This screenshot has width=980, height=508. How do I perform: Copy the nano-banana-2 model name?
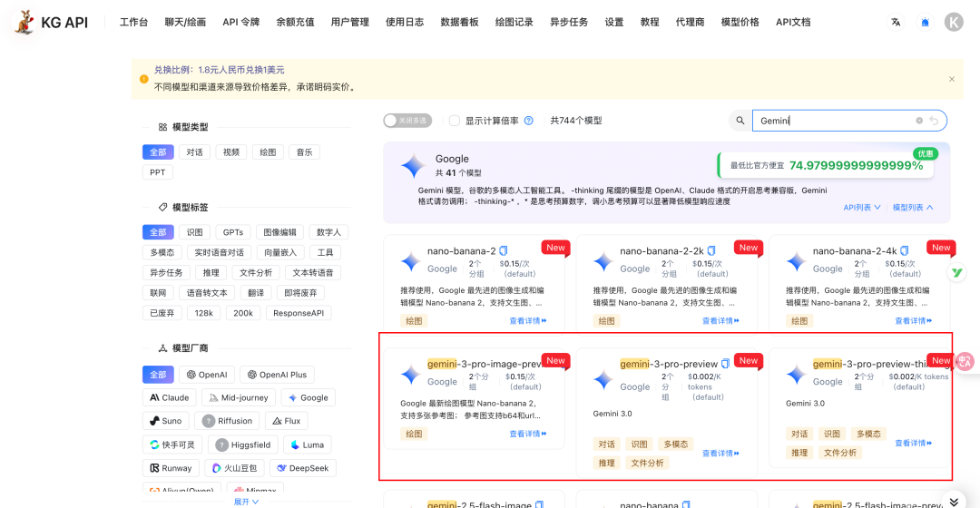(x=504, y=251)
